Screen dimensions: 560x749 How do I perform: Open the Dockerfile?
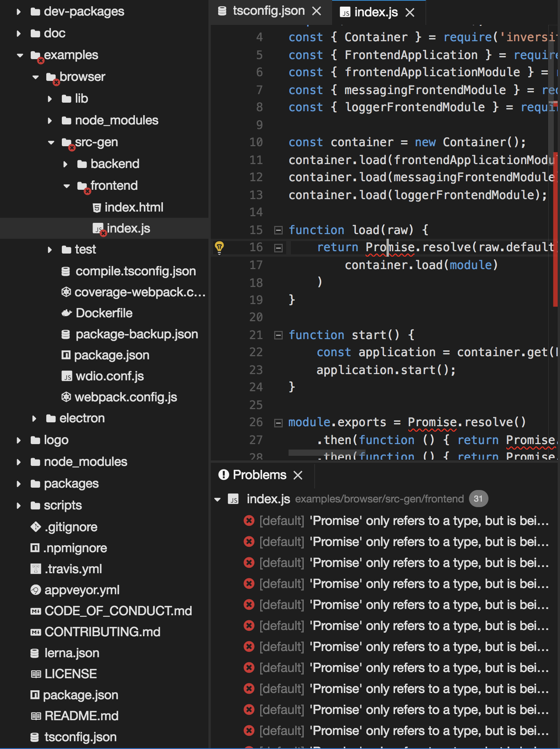click(x=104, y=313)
